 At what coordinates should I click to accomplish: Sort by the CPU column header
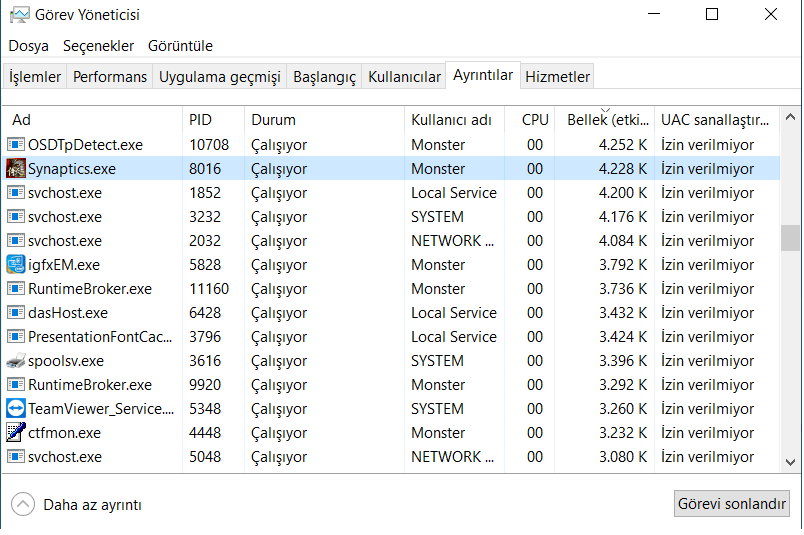[x=530, y=120]
